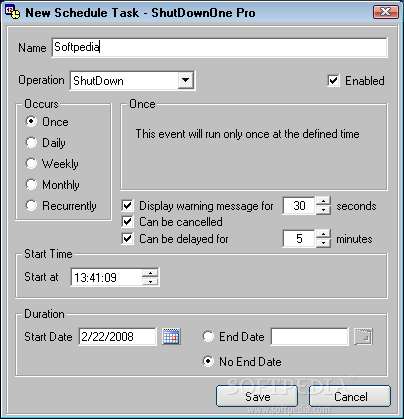
Task: Click the Start Date text field
Action: pyautogui.click(x=117, y=336)
